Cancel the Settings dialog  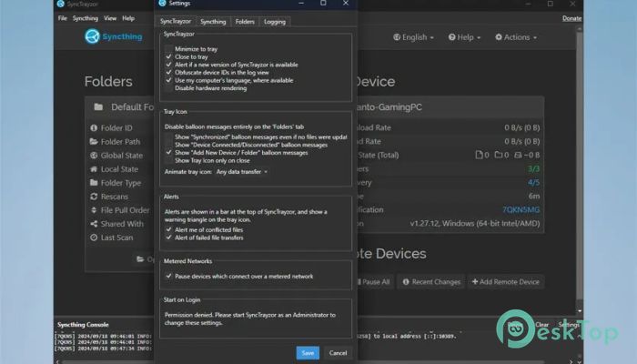(338, 353)
